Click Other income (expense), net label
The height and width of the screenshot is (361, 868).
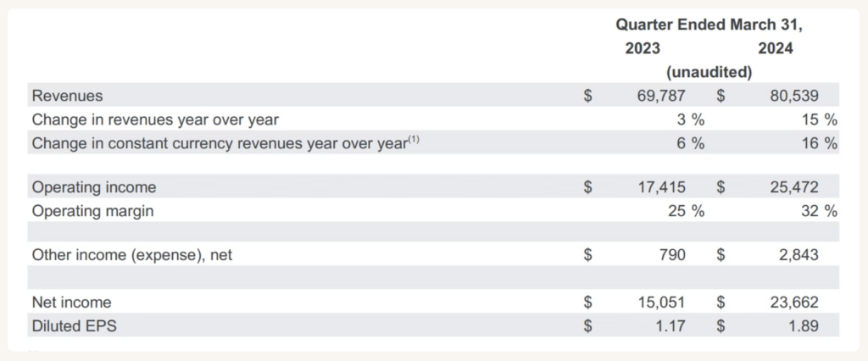pyautogui.click(x=132, y=255)
